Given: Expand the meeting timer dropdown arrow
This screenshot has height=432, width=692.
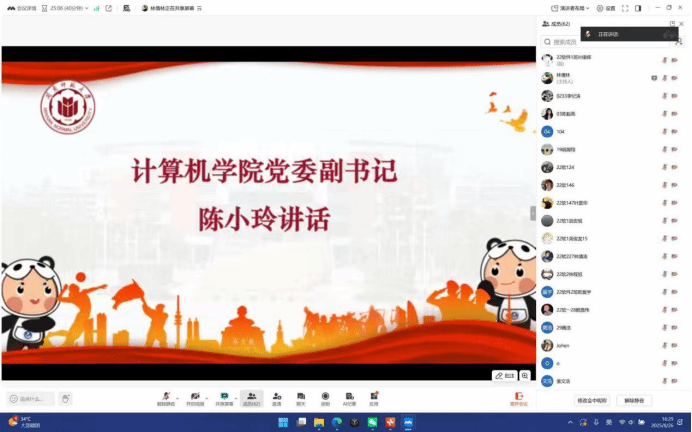Looking at the screenshot, I should point(83,8).
